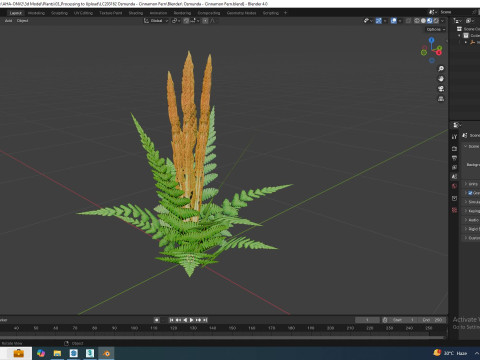The image size is (480, 360).
Task: Toggle X-ray mode in viewport header
Action: [x=409, y=21]
